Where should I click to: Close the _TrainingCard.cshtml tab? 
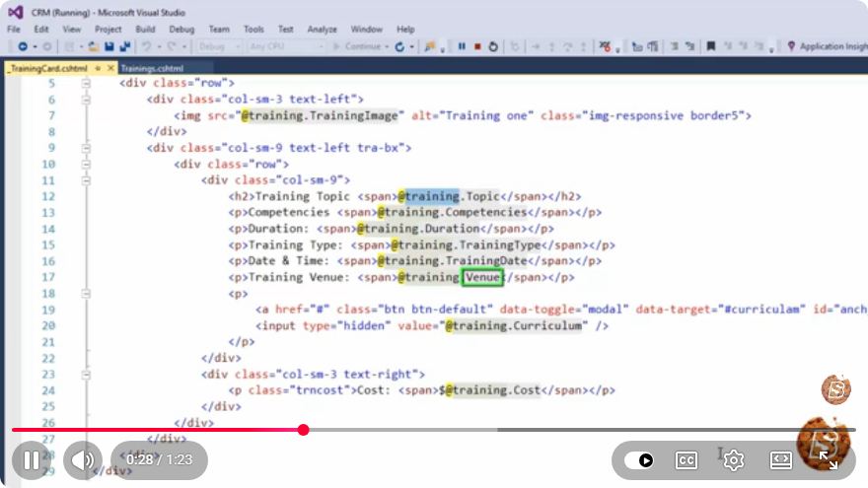[x=110, y=68]
